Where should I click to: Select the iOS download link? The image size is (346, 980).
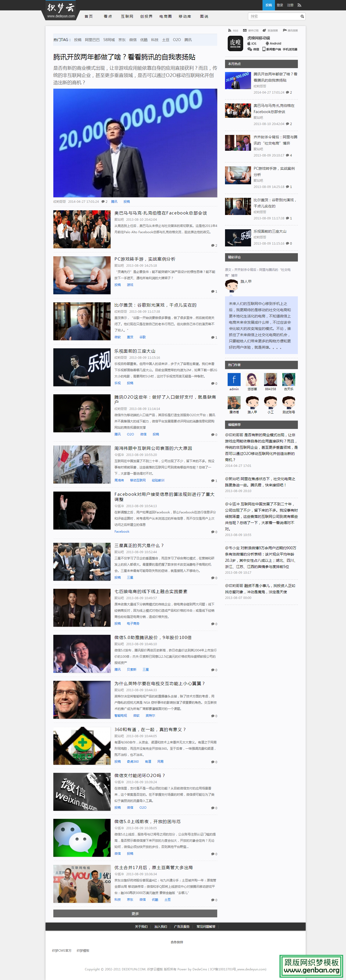click(x=252, y=43)
